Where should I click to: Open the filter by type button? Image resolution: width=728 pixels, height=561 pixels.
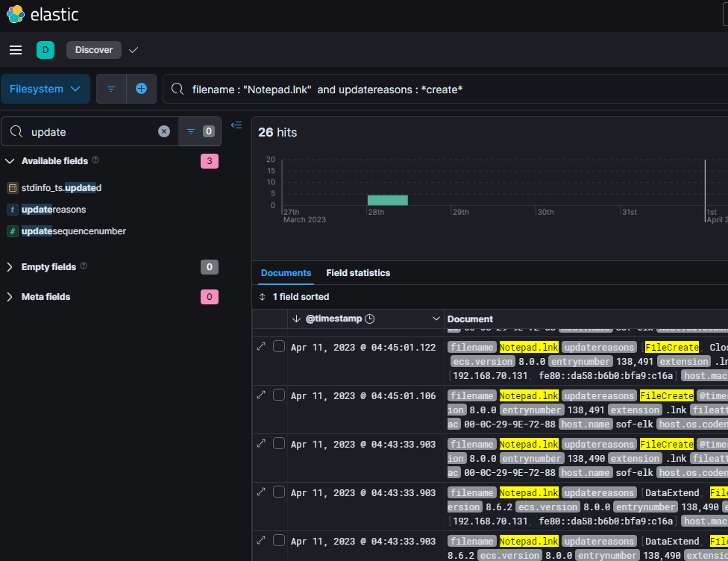pos(199,131)
